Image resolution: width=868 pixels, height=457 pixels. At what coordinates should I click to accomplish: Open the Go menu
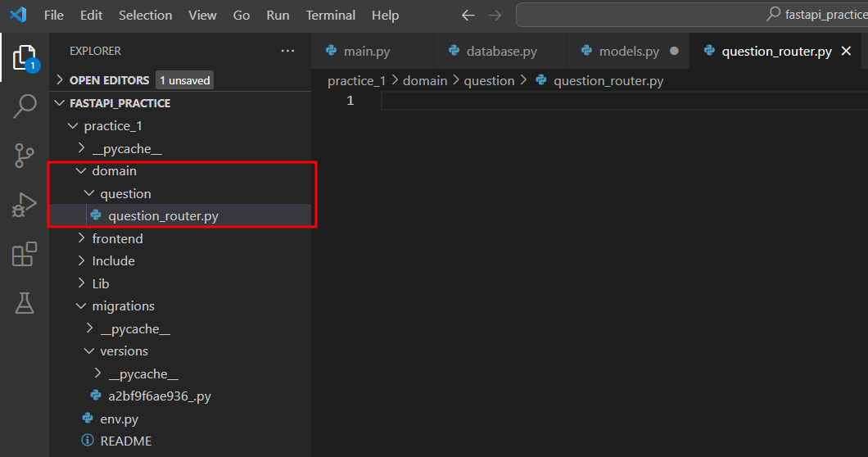(242, 15)
